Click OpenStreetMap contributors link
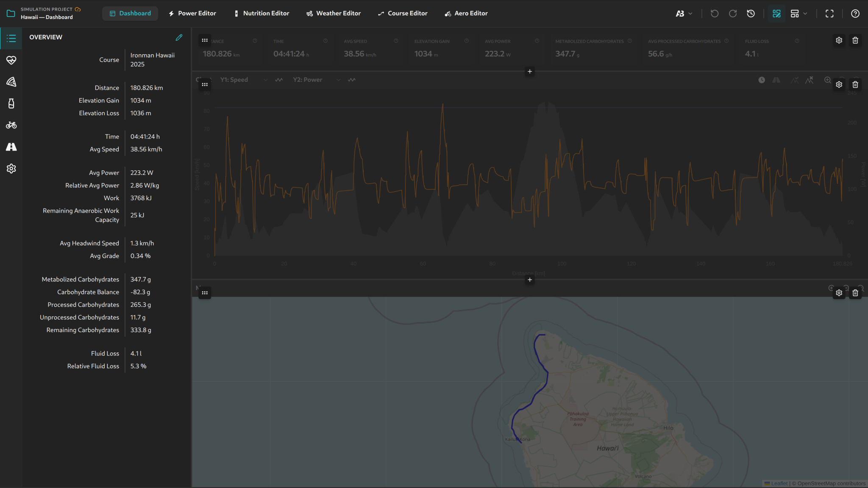 click(x=831, y=484)
